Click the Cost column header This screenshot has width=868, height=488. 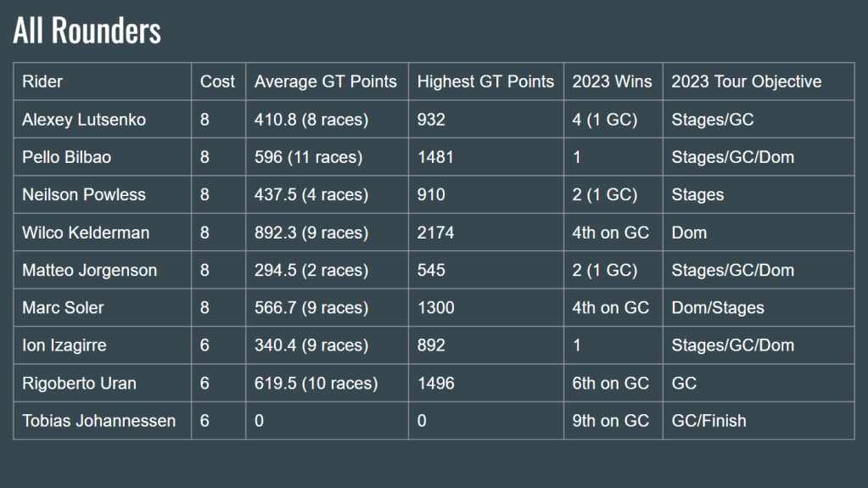(x=217, y=81)
